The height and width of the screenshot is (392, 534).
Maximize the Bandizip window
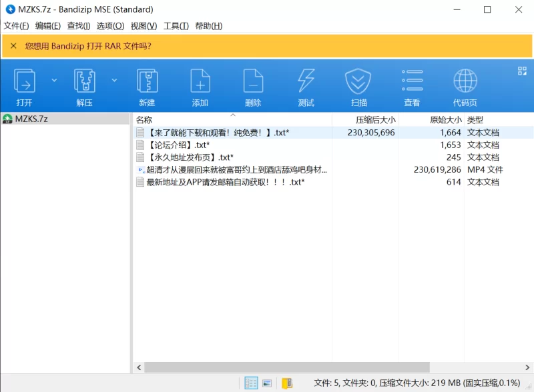pos(487,9)
